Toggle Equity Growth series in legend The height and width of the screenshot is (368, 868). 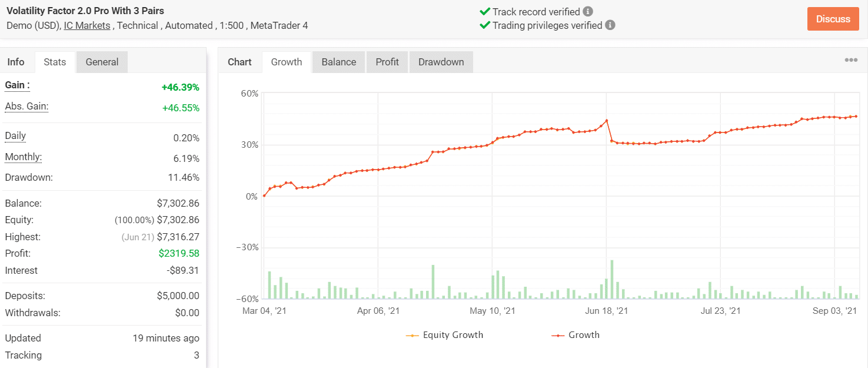(445, 335)
